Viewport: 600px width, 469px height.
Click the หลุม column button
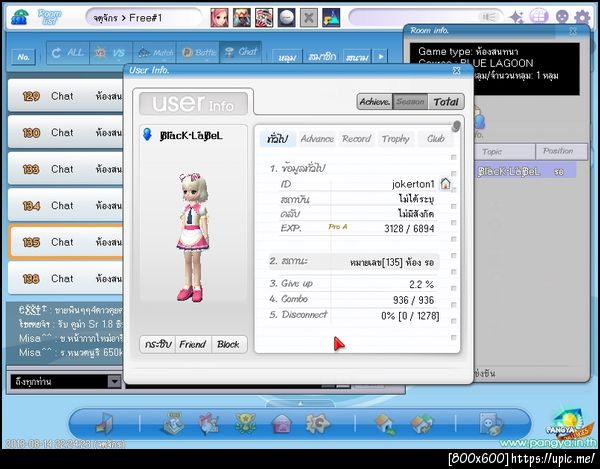[x=287, y=57]
